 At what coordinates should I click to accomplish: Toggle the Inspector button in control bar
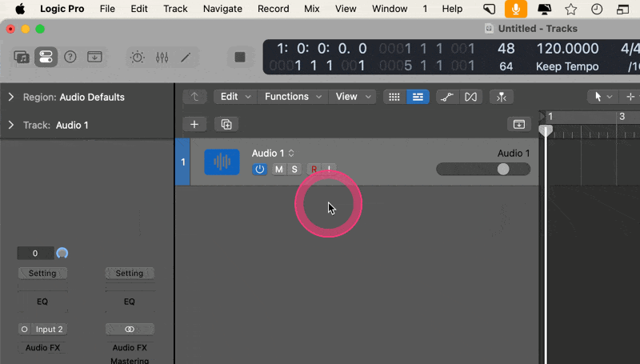(x=46, y=57)
